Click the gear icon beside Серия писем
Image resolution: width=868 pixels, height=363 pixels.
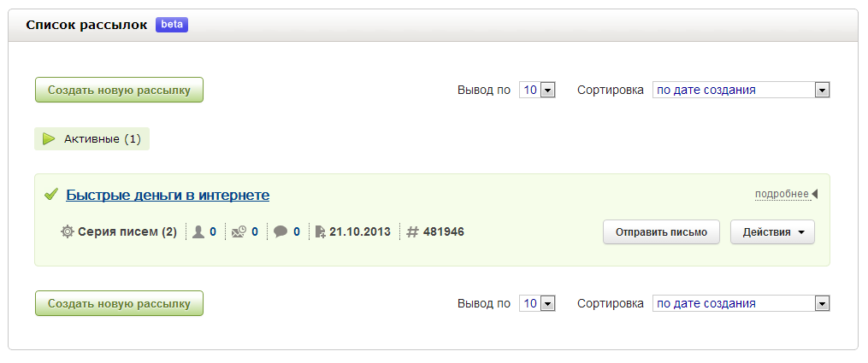68,231
